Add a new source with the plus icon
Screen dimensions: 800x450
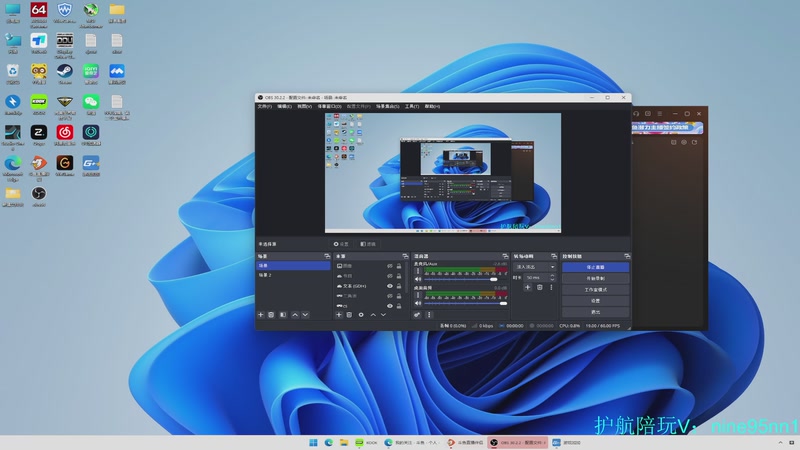click(338, 315)
